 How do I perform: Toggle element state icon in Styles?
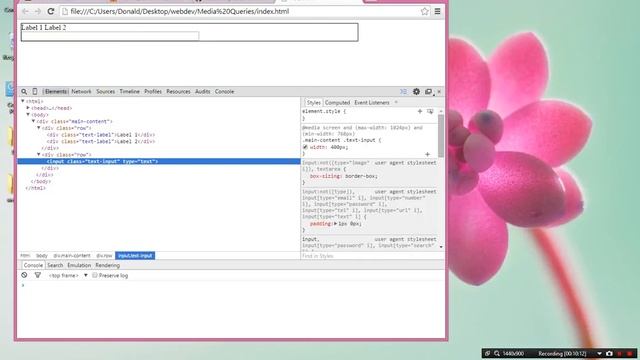click(430, 111)
